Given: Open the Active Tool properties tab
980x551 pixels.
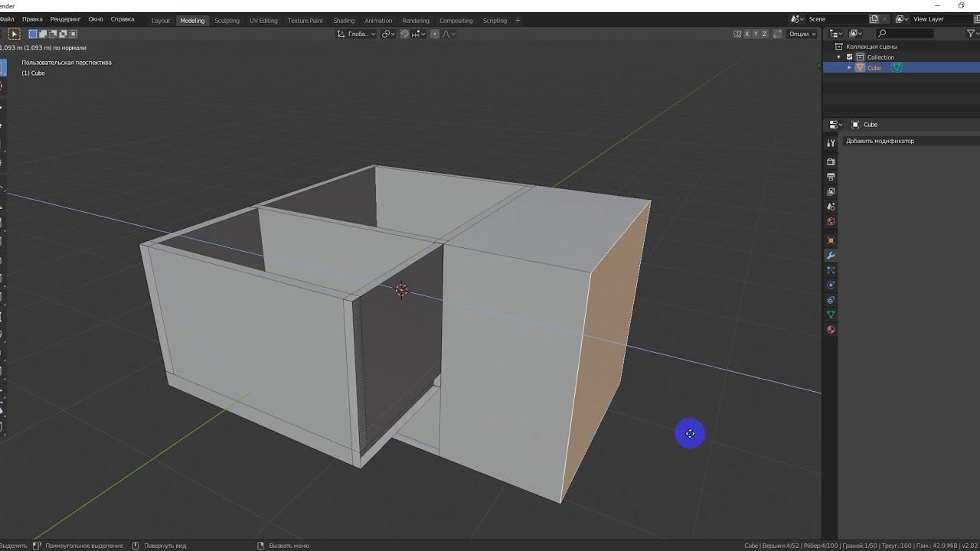Looking at the screenshot, I should click(831, 143).
